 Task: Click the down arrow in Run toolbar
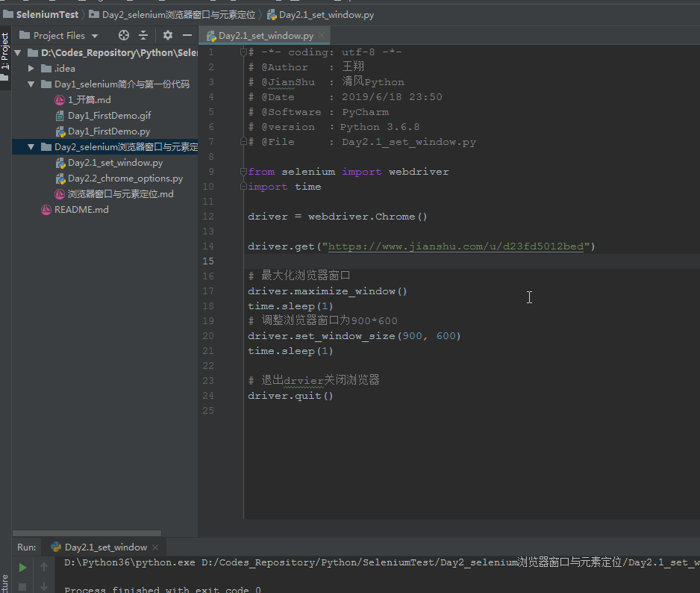pyautogui.click(x=44, y=586)
